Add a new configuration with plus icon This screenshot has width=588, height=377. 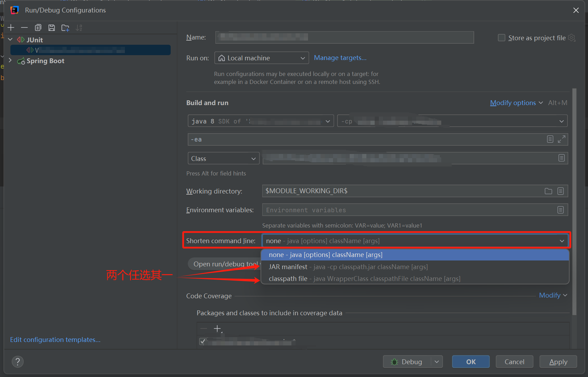[x=11, y=28]
